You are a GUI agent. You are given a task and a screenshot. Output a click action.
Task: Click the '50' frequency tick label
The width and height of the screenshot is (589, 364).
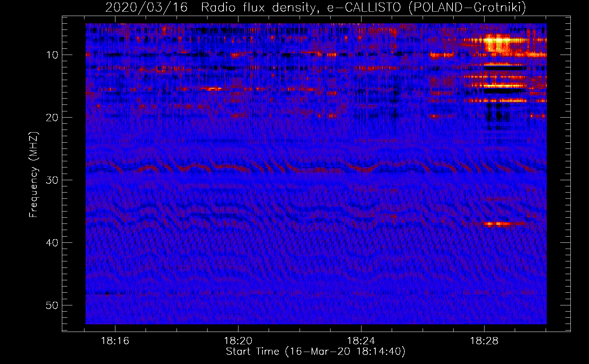point(52,305)
